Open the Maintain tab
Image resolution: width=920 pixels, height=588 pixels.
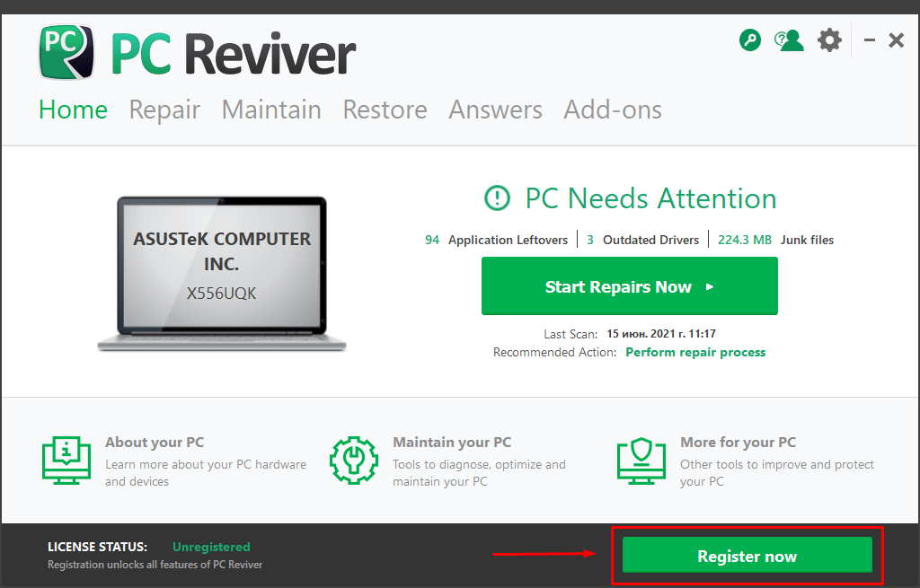(x=271, y=110)
